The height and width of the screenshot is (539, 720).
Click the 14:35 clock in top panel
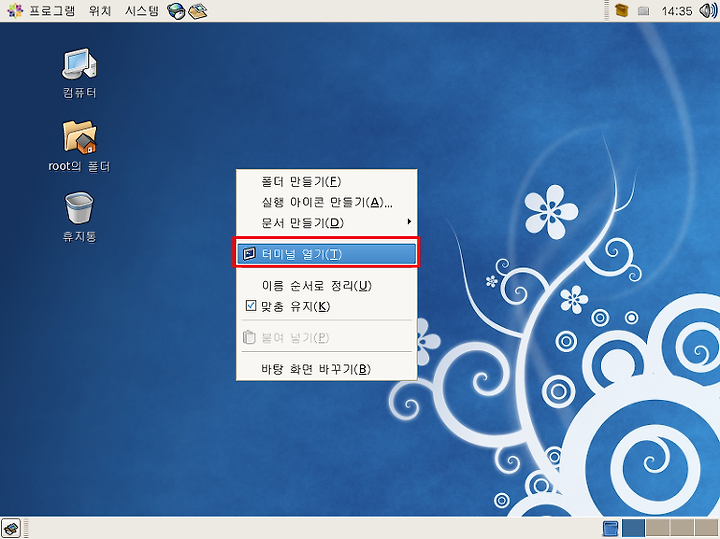(x=676, y=11)
